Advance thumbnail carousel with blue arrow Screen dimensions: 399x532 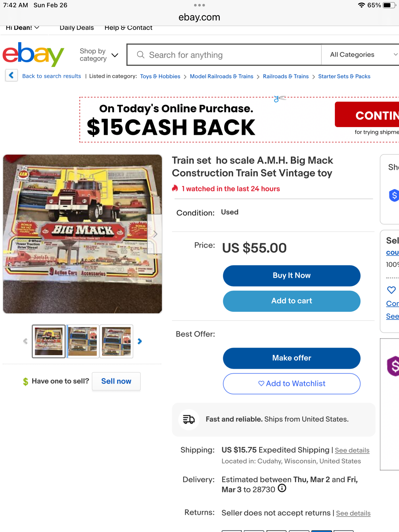tap(140, 341)
